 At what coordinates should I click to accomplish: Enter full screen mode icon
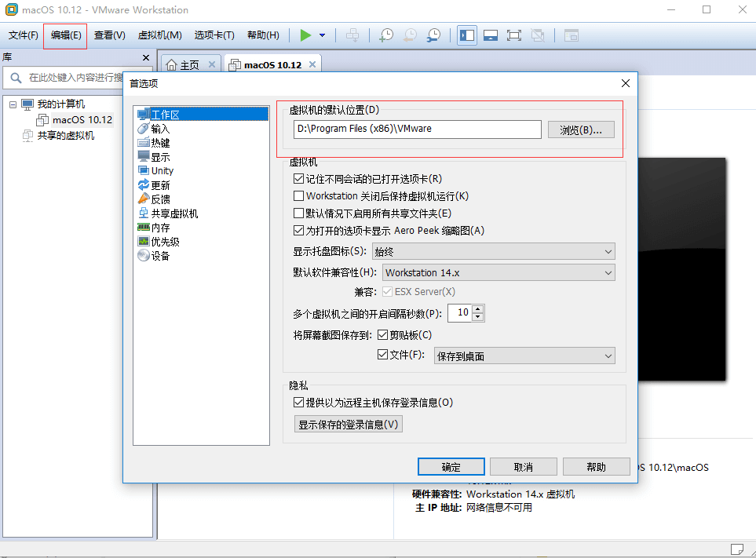(x=514, y=35)
